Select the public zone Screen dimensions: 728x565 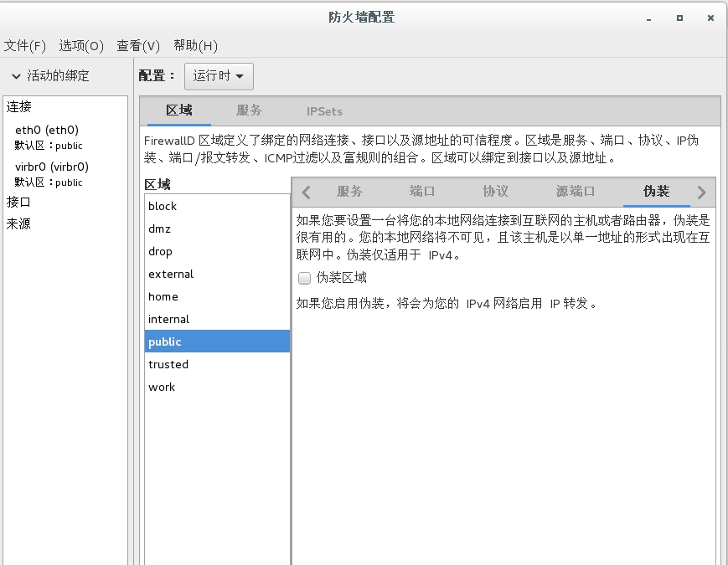click(217, 342)
